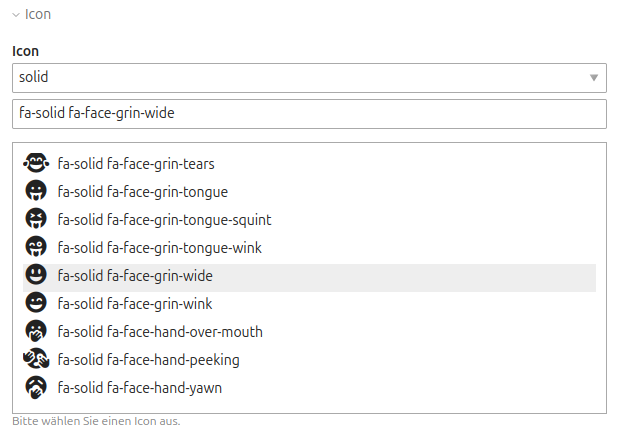Click the hand-yawn face icon

pos(36,387)
